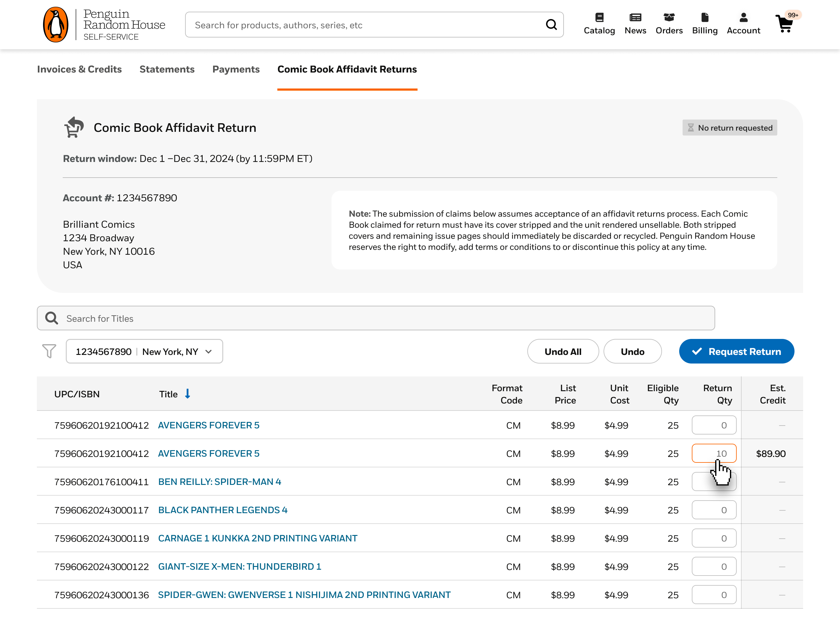
Task: Click UPC 75960620176100411
Action: point(101,482)
